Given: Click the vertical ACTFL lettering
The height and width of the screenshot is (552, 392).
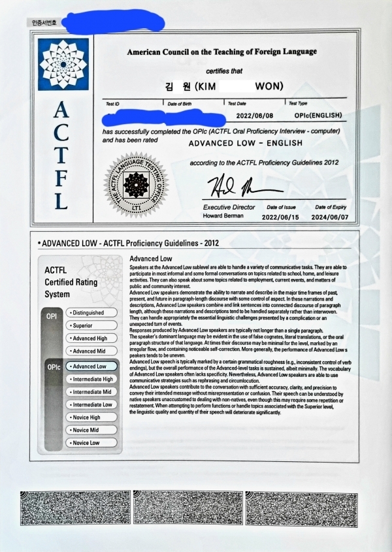Looking at the screenshot, I should (x=61, y=155).
